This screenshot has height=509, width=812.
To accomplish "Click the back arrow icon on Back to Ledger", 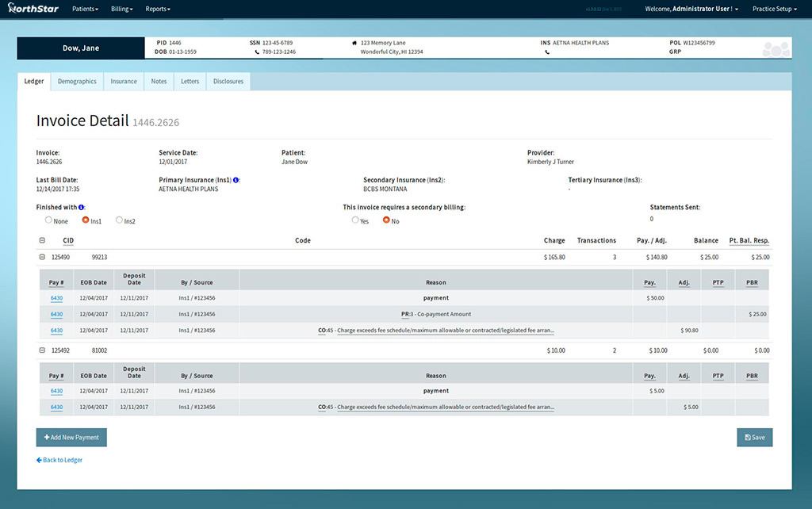I will (39, 460).
